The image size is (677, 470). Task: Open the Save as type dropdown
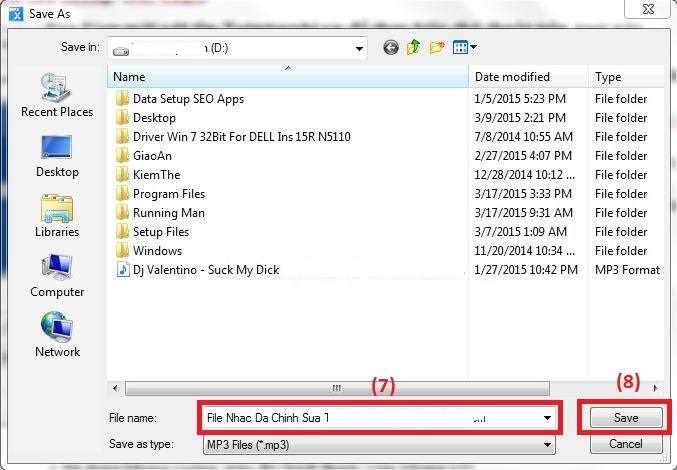point(546,443)
